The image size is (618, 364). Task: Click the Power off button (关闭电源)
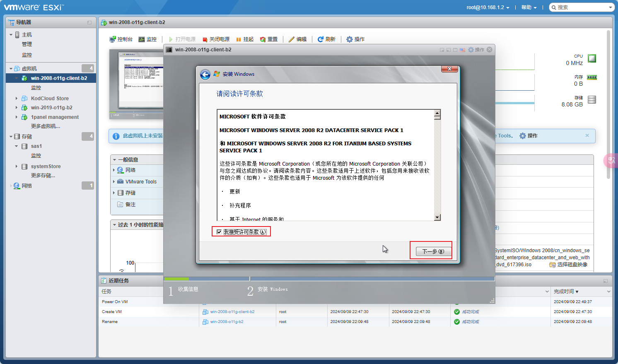pyautogui.click(x=216, y=39)
